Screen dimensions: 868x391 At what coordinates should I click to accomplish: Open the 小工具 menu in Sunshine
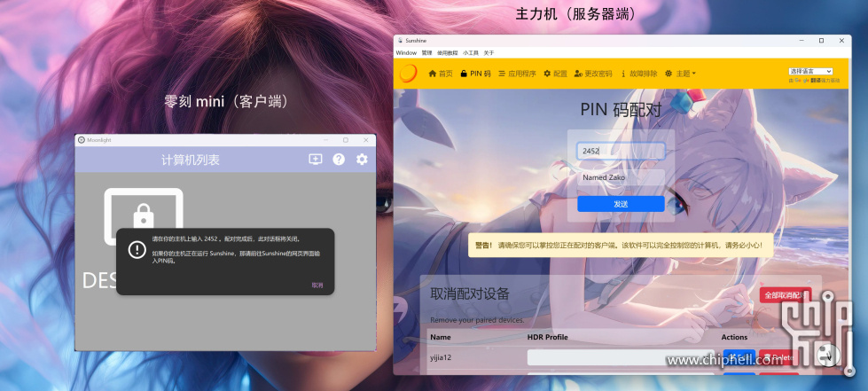tap(471, 53)
